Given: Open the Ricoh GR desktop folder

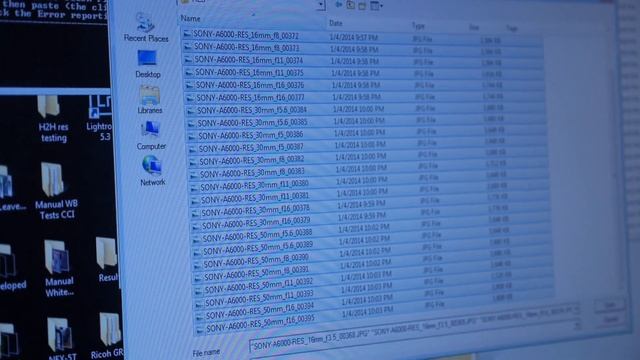Looking at the screenshot, I should point(107,336).
